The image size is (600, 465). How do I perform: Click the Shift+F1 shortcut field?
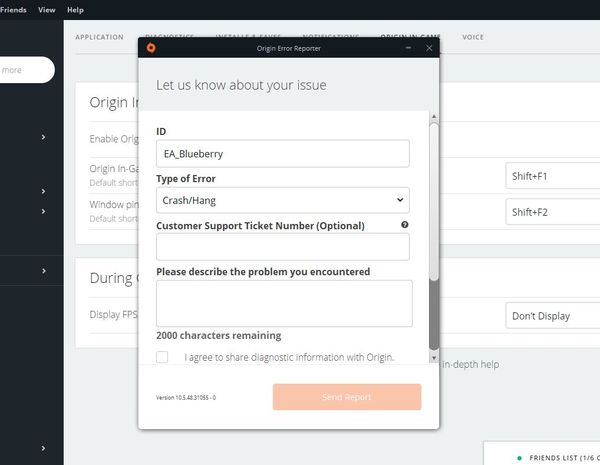pos(553,176)
